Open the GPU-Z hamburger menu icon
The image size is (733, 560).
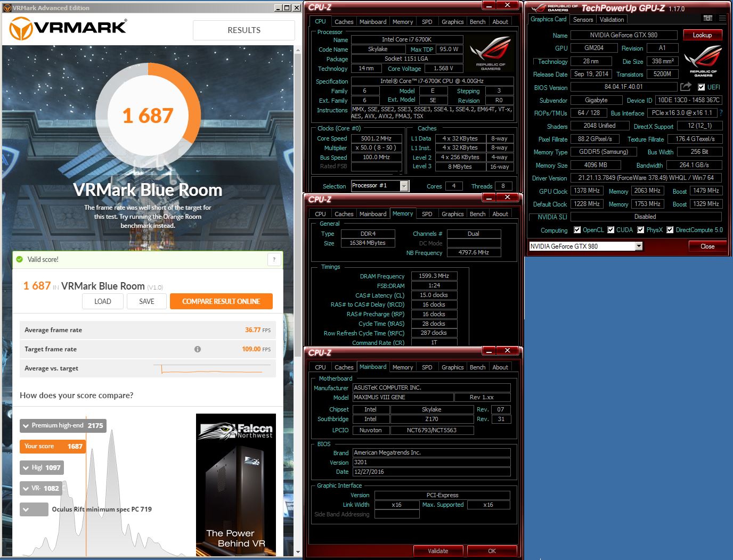pyautogui.click(x=722, y=18)
